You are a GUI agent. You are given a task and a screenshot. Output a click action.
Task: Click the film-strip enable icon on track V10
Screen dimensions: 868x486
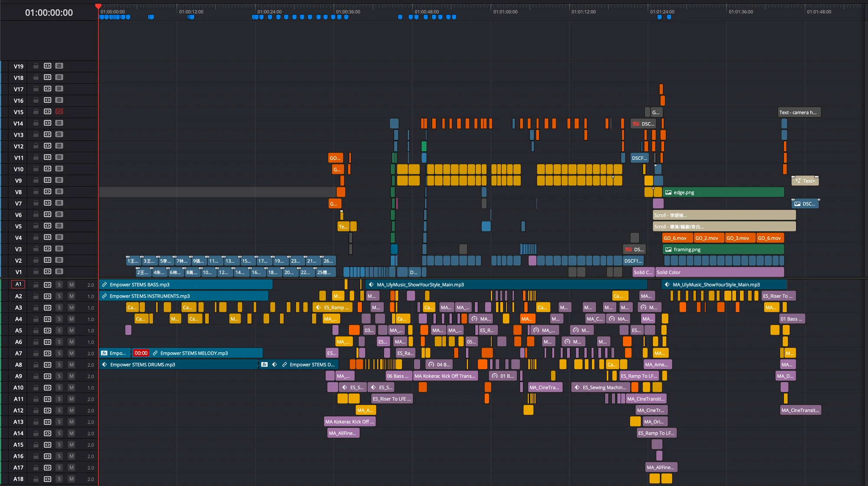59,169
